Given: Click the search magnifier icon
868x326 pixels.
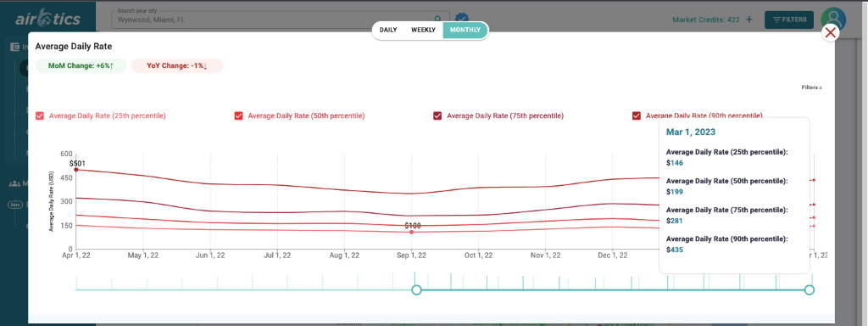Looking at the screenshot, I should [438, 20].
